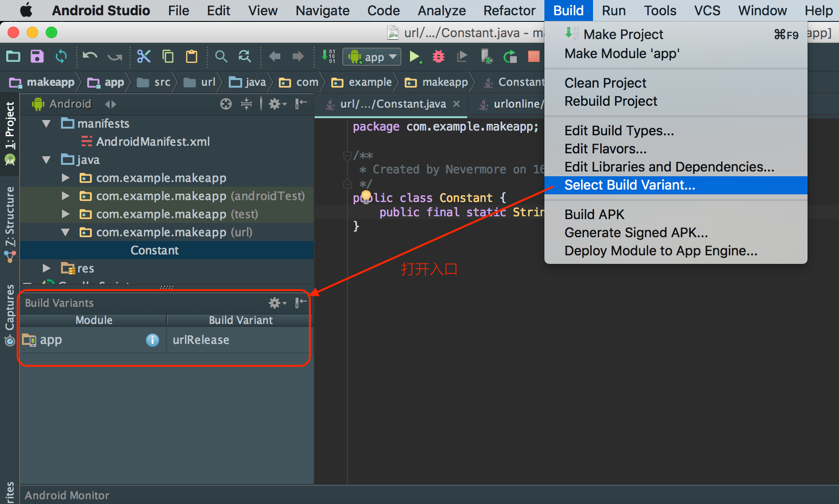Synchronize project with the refresh icon

(61, 57)
